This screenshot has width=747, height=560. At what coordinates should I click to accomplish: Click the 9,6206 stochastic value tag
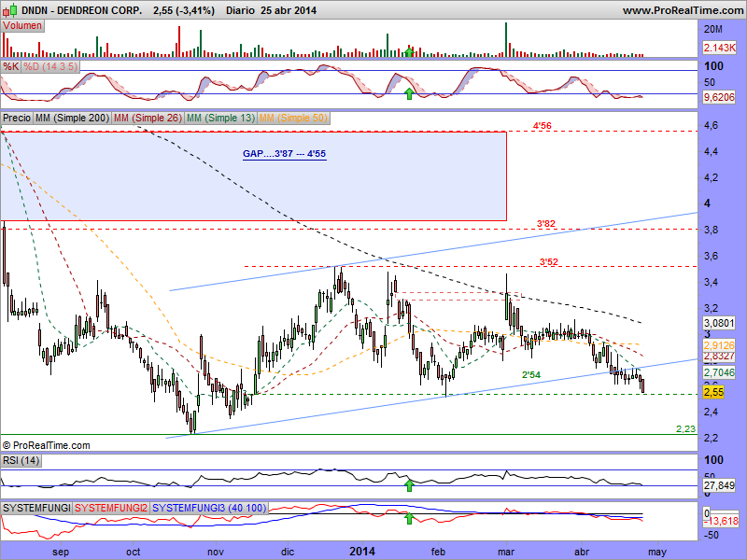[719, 97]
